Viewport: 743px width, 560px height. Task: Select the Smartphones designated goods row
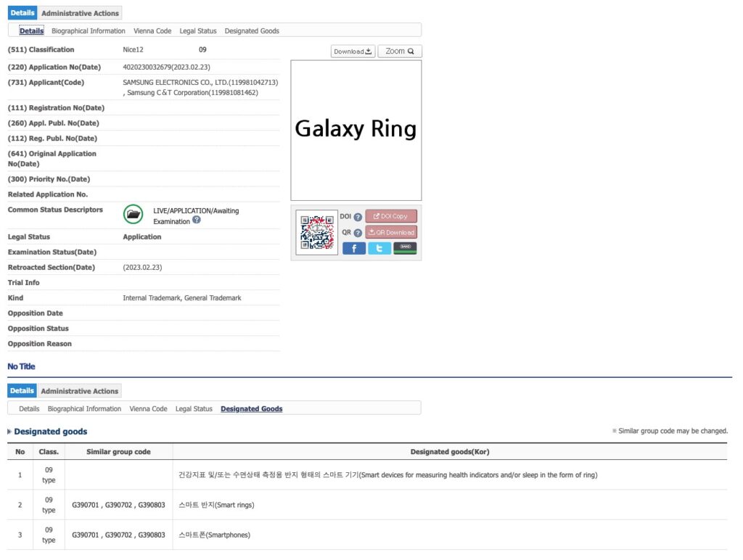[x=367, y=535]
